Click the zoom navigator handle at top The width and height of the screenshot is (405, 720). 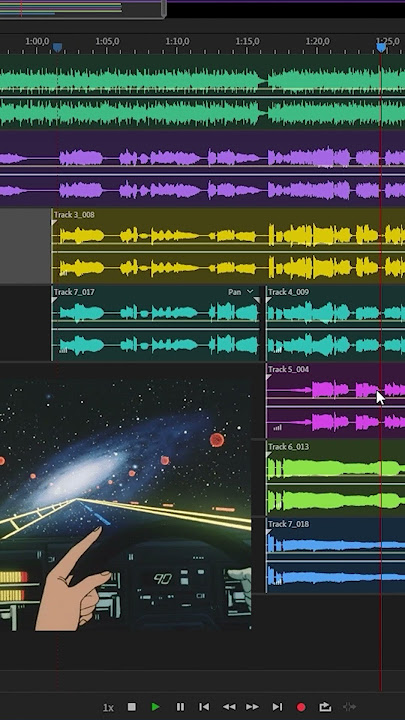[163, 9]
